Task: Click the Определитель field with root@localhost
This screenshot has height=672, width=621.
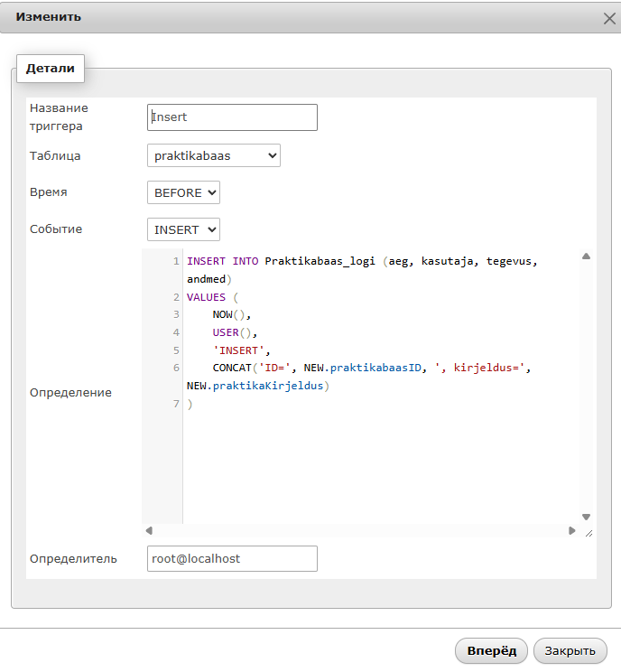Action: 232,558
